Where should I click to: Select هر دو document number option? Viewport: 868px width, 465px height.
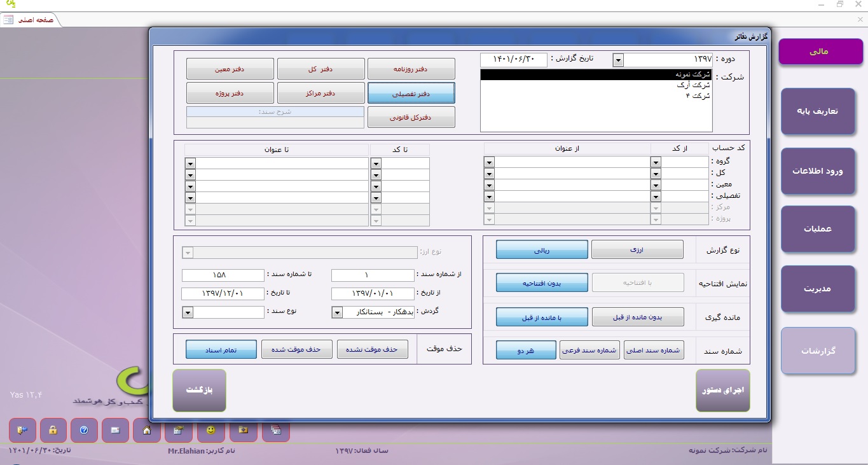coord(527,350)
